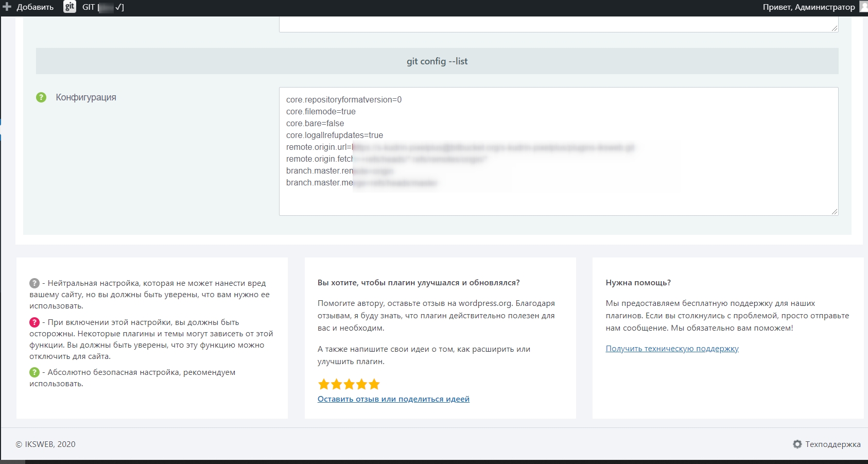This screenshot has width=868, height=464.
Task: Click the core.repositoryformatversion=0 line
Action: point(344,100)
